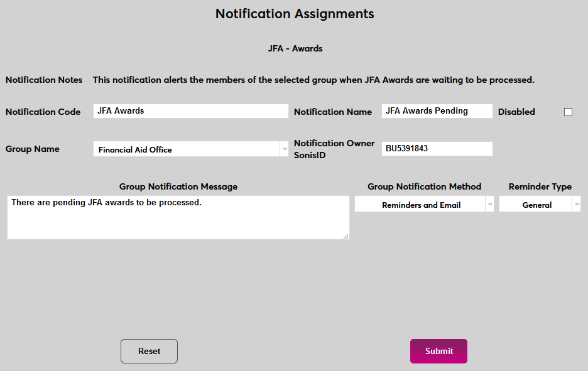
Task: Focus the Notification Code input field
Action: tap(190, 111)
